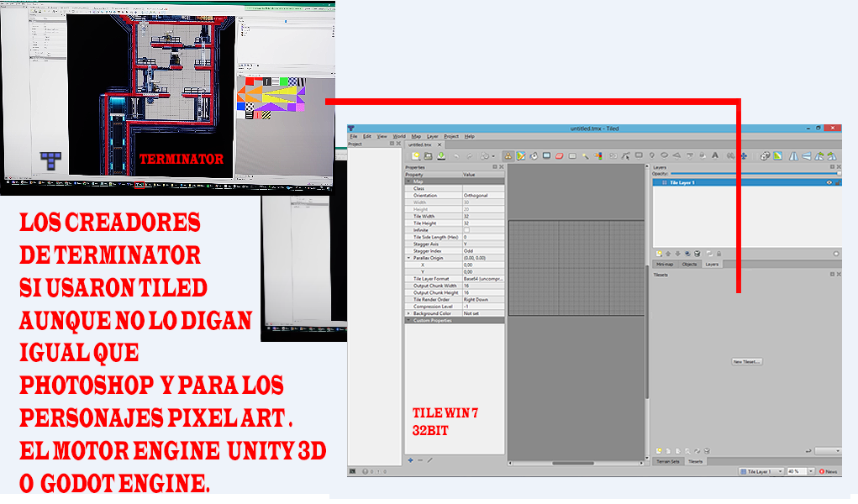Screen dimensions: 858x504
Task: Select the Insert Point tool
Action: click(x=652, y=155)
